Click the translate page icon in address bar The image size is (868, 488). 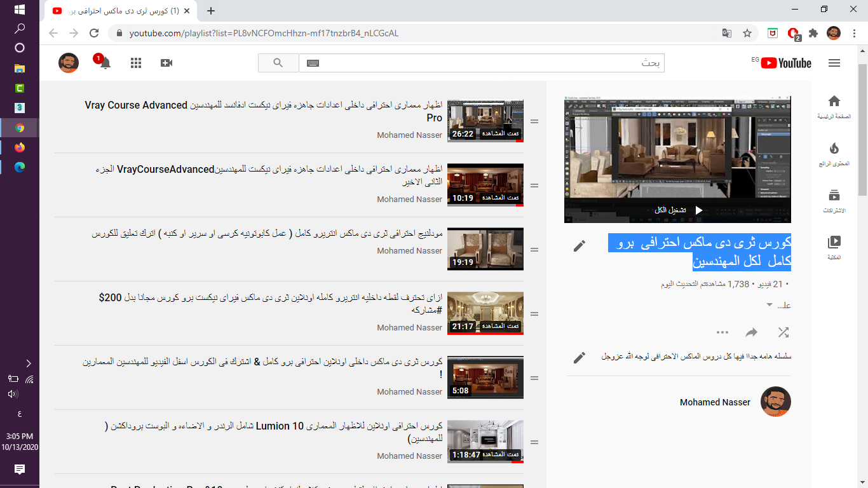[727, 33]
